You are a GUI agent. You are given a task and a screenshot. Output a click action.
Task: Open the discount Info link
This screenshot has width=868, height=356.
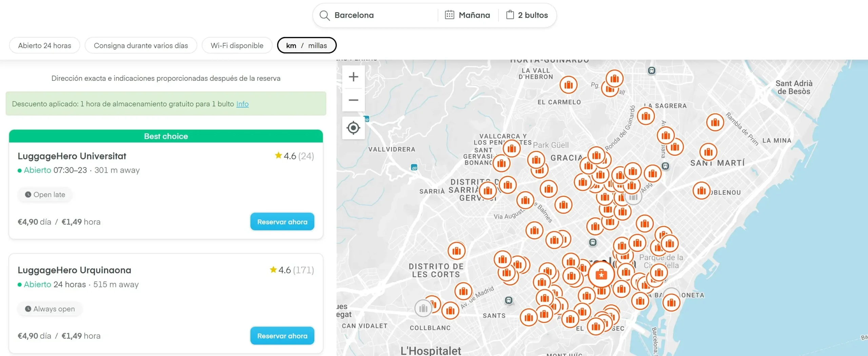pyautogui.click(x=242, y=104)
